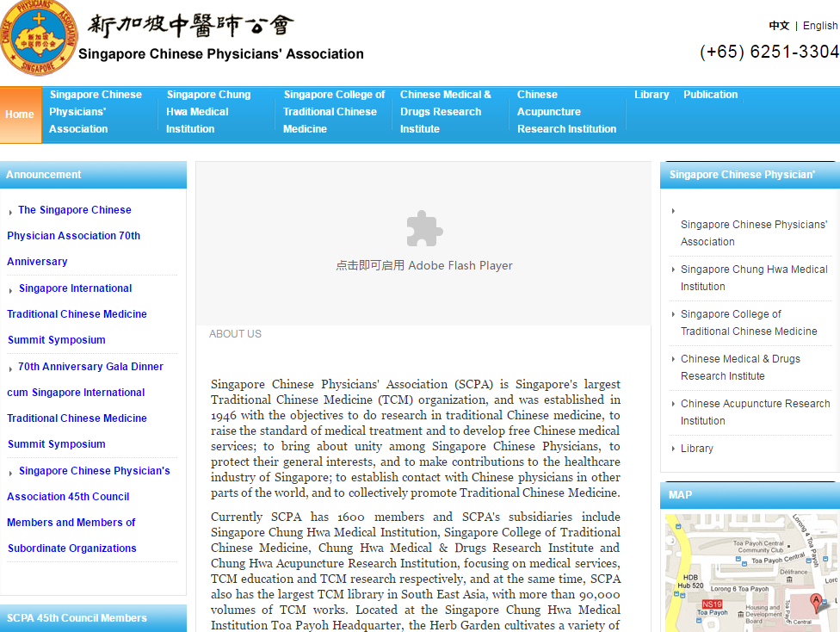Screen dimensions: 840x632
Task: Click the Adobe Flash Player plugin puzzle icon
Action: (424, 229)
